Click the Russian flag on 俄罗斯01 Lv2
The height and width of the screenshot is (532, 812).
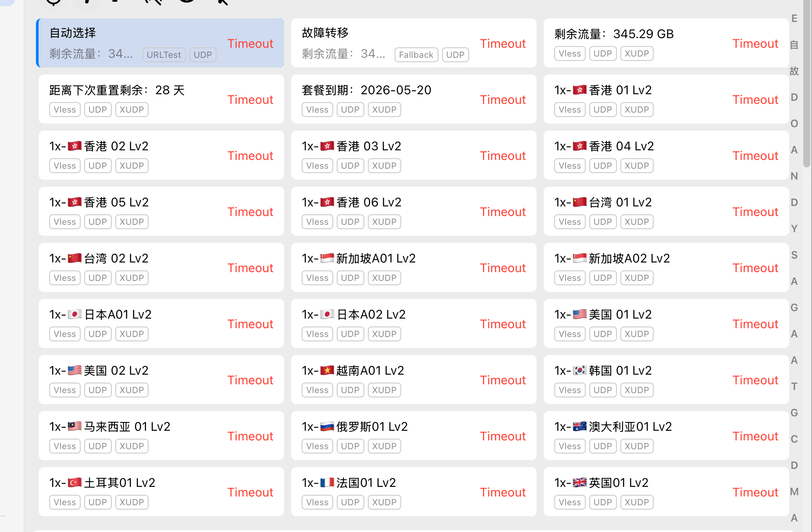(x=327, y=426)
